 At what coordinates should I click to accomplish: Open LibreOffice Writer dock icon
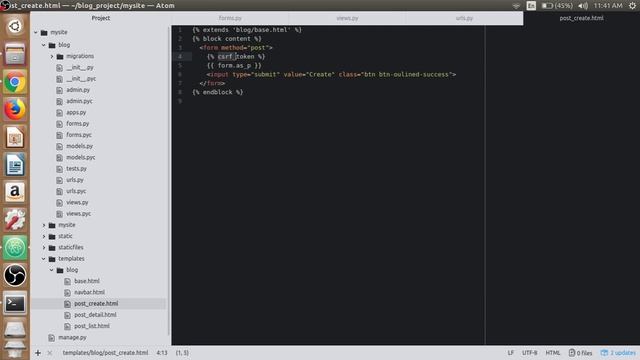click(15, 165)
